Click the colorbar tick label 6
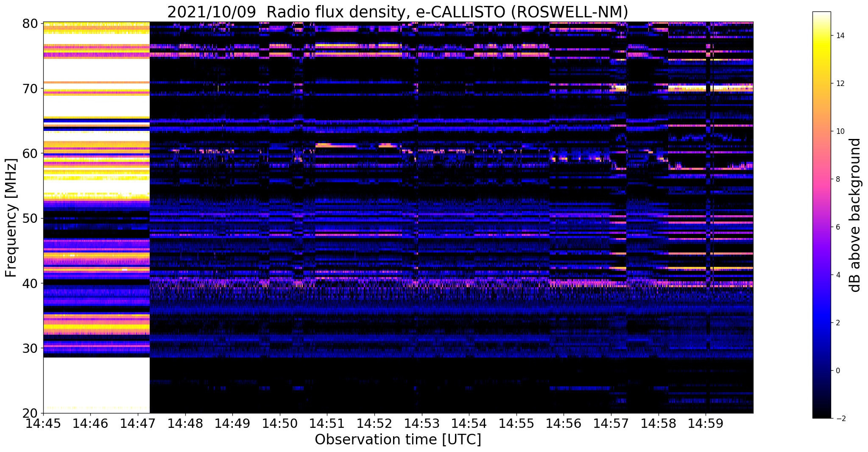This screenshot has height=452, width=868. coord(837,227)
